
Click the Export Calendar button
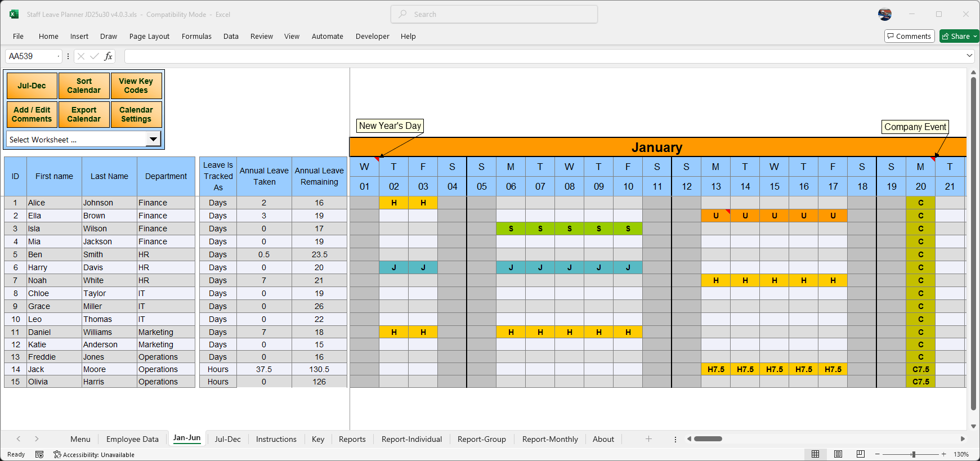[84, 114]
